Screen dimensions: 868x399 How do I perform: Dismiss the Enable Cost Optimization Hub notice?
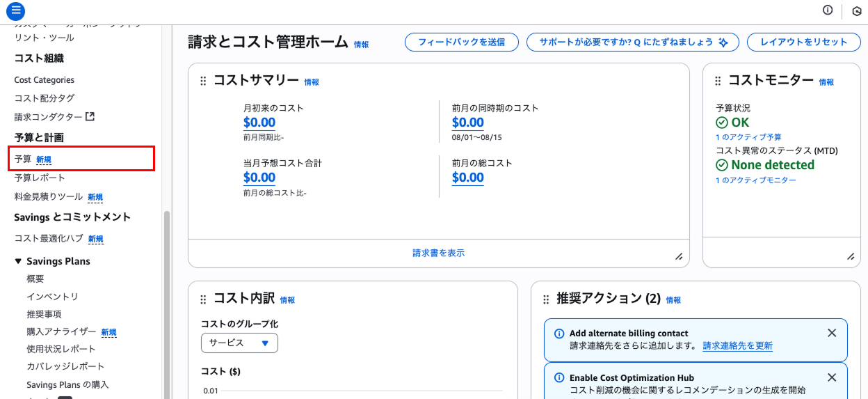click(832, 377)
